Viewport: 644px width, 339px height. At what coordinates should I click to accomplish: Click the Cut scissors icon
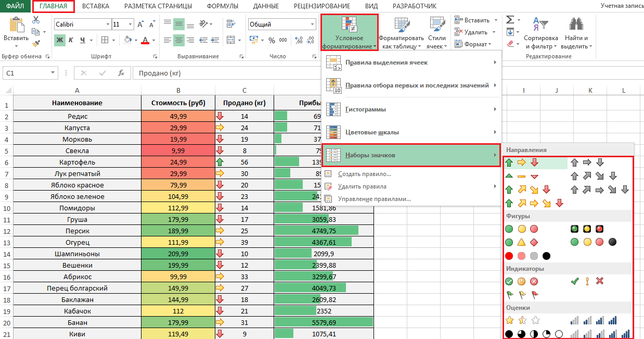click(36, 20)
